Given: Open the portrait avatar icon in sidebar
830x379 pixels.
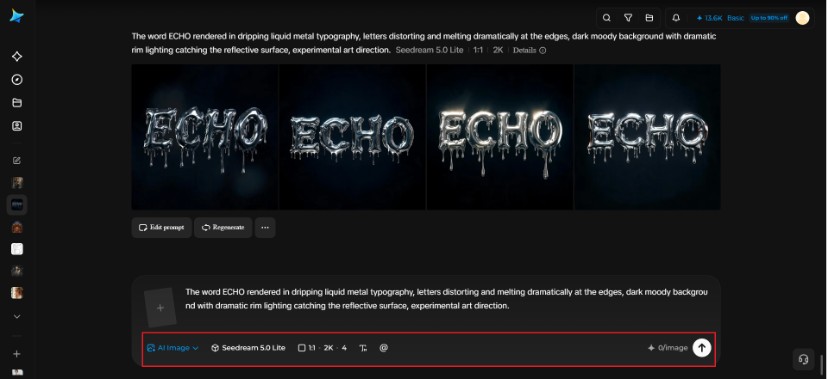Looking at the screenshot, I should [17, 126].
